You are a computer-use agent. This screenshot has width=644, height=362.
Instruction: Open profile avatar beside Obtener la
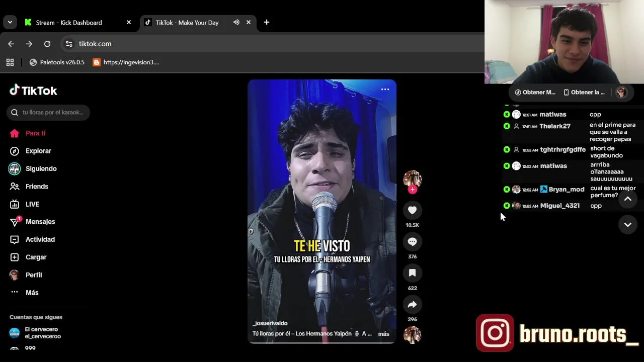(621, 93)
